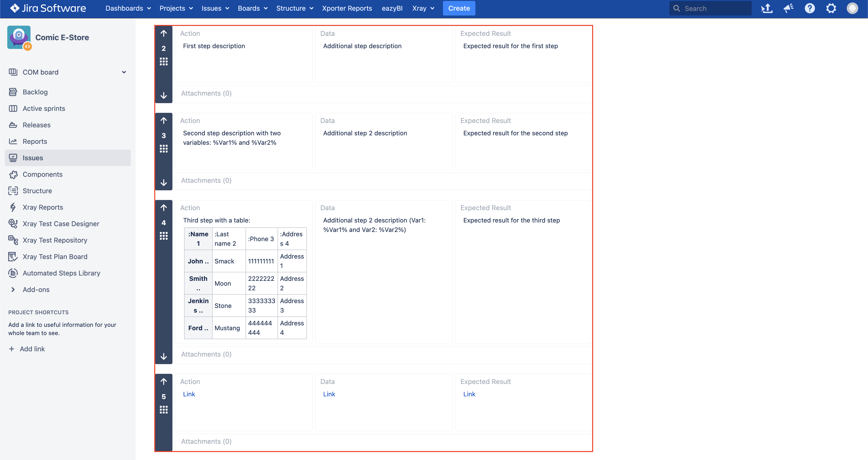Click the Comic E-Store project avatar
Image resolution: width=868 pixels, height=460 pixels.
click(19, 37)
